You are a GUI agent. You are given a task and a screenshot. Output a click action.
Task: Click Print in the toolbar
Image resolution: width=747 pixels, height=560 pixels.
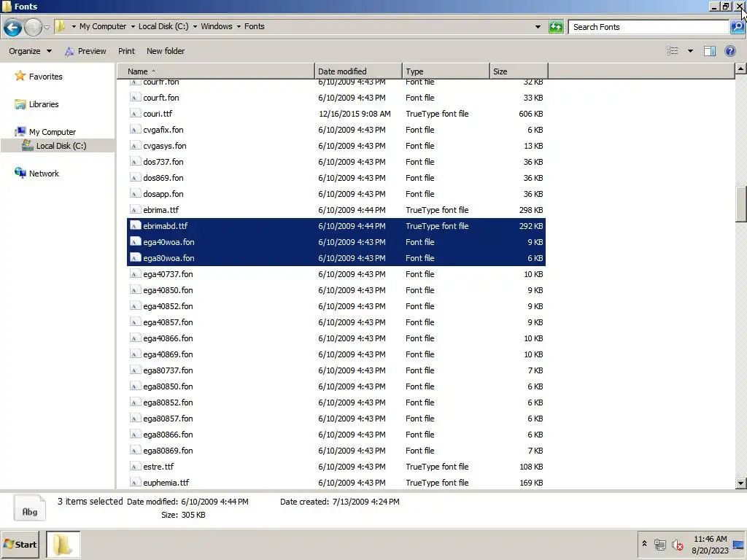pos(126,51)
